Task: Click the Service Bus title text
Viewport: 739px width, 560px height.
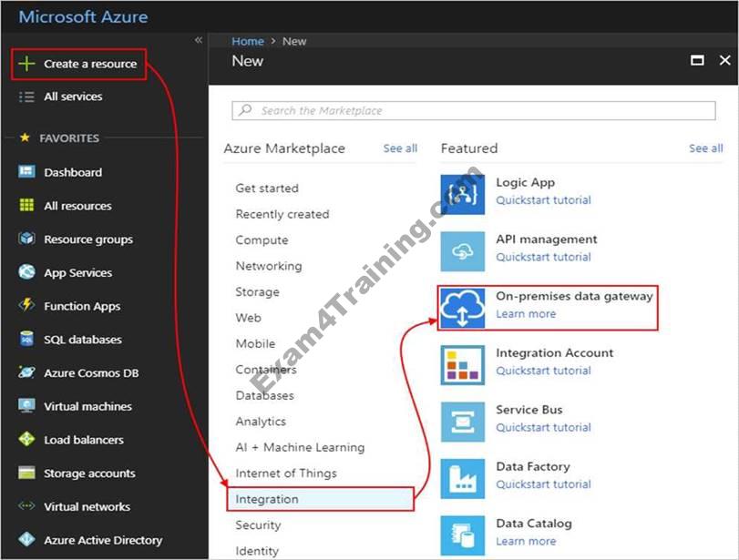Action: 529,410
